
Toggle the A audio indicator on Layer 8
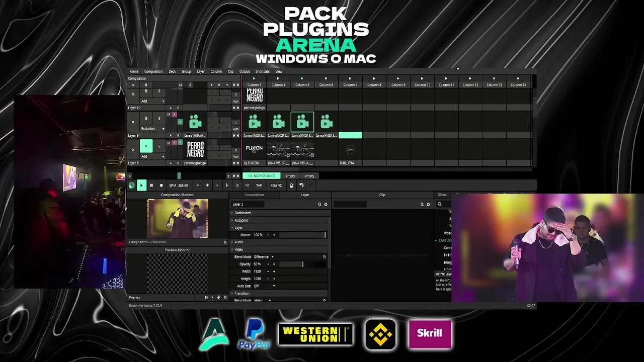pyautogui.click(x=175, y=142)
